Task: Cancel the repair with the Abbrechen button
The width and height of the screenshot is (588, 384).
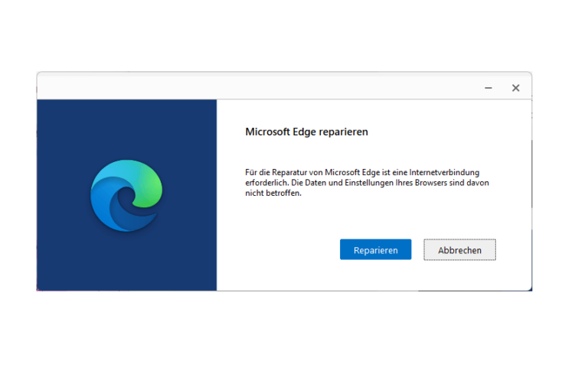Action: [x=459, y=249]
